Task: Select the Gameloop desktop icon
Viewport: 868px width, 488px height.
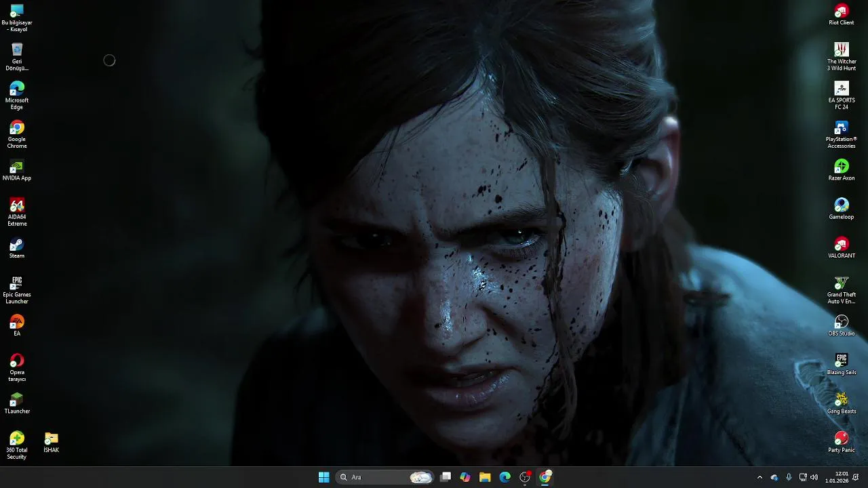Action: tap(842, 209)
